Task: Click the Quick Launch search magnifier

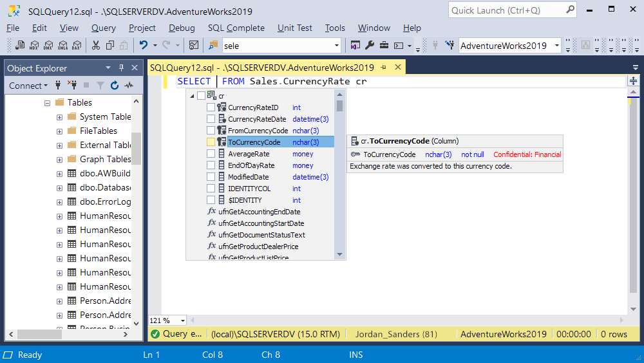Action: click(x=570, y=10)
